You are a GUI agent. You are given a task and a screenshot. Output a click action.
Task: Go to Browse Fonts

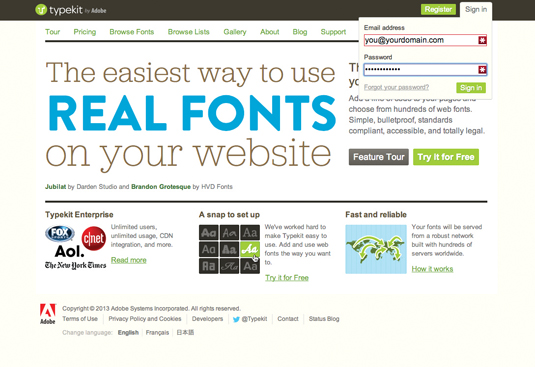(132, 32)
